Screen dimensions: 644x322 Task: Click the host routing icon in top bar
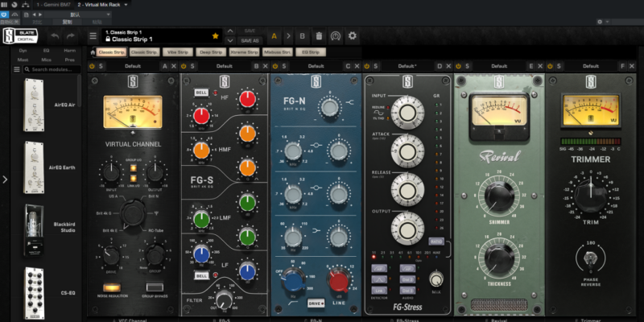click(26, 5)
